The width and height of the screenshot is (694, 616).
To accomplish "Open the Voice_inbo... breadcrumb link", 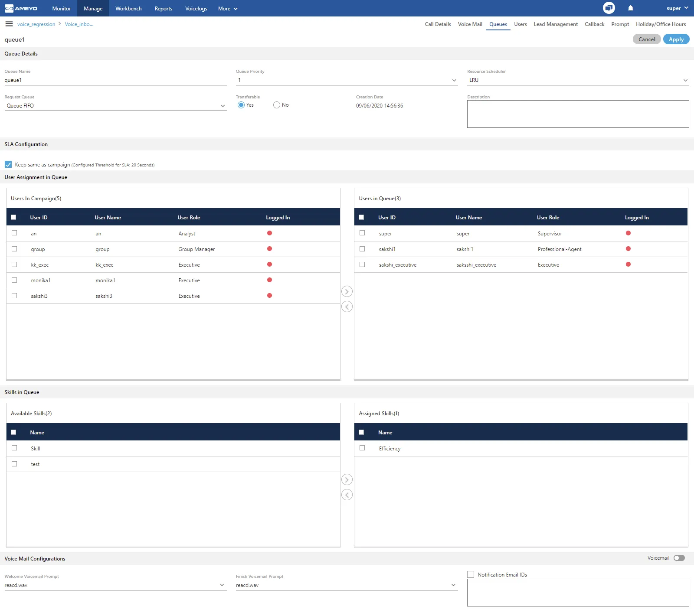I will 79,24.
